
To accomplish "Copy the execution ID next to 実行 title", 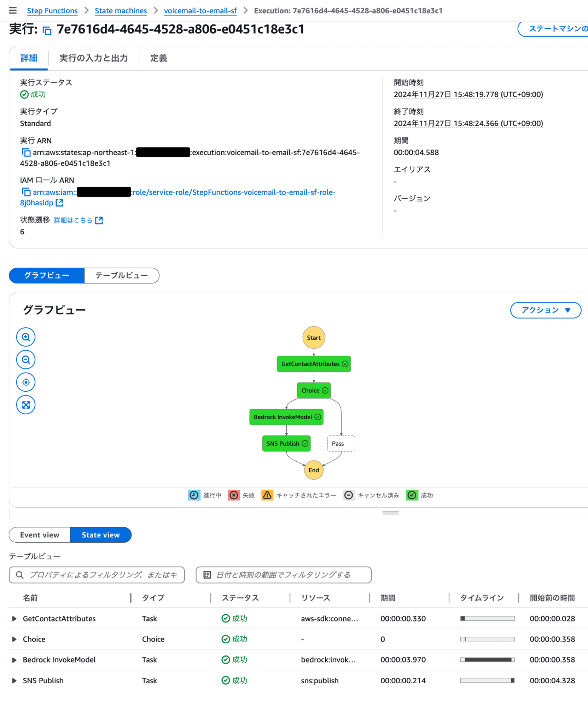I will tap(47, 30).
